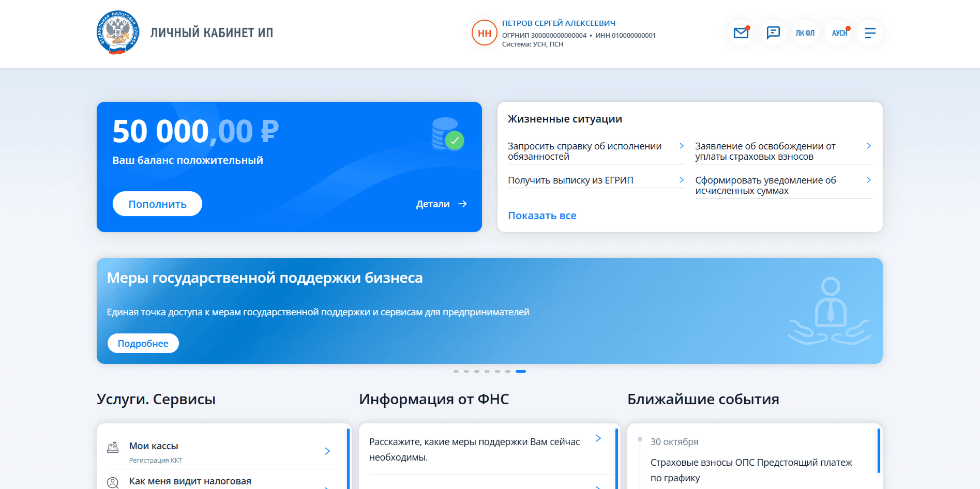Expand chevron beside Расскажите, какие меры поддержки
Image resolution: width=980 pixels, height=489 pixels.
click(x=598, y=438)
